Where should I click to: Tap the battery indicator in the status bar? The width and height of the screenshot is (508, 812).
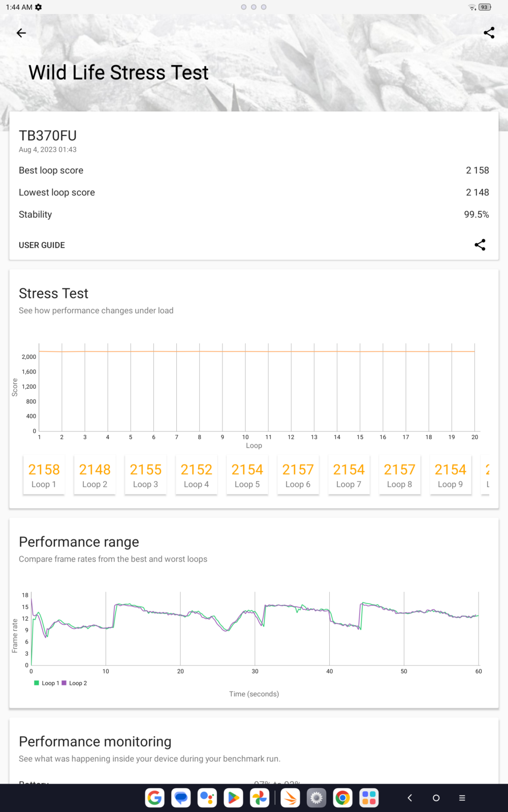pyautogui.click(x=485, y=7)
